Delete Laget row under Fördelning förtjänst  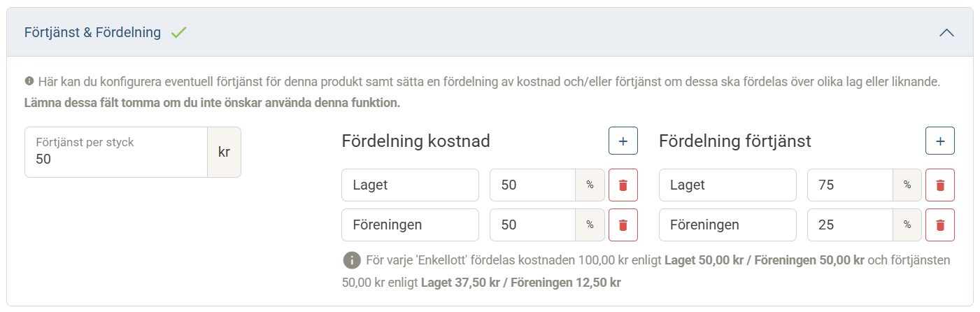[x=940, y=185]
